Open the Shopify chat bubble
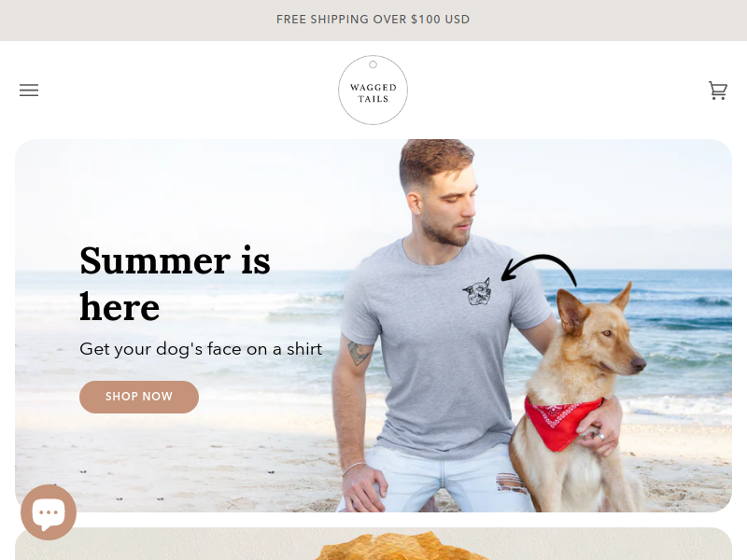Image resolution: width=747 pixels, height=560 pixels. tap(49, 512)
